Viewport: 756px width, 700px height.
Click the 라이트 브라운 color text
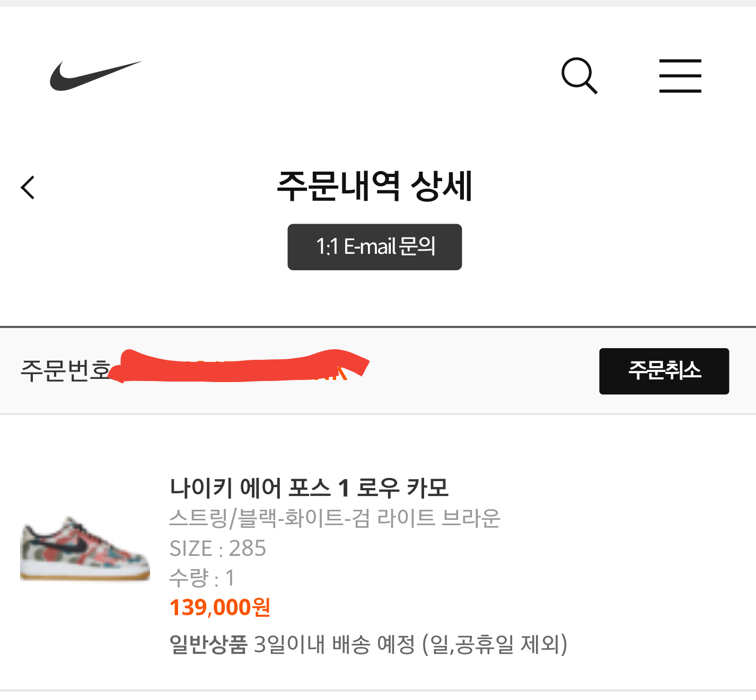(438, 518)
